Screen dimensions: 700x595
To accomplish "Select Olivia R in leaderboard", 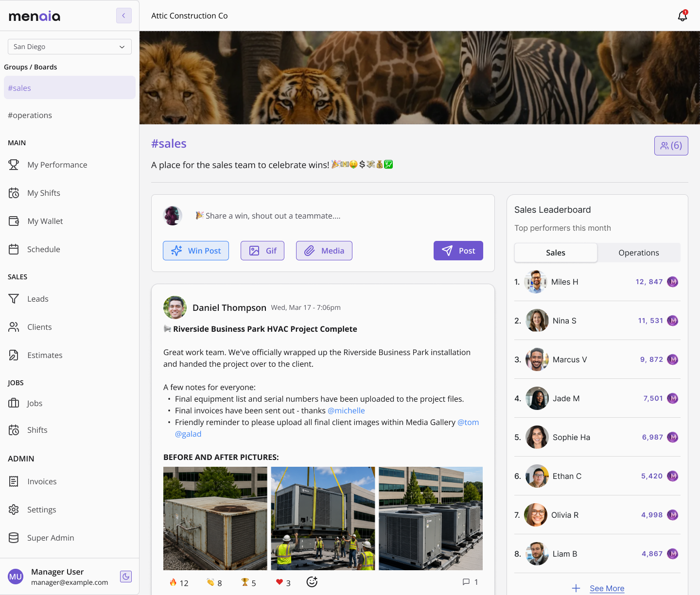I will pyautogui.click(x=597, y=515).
